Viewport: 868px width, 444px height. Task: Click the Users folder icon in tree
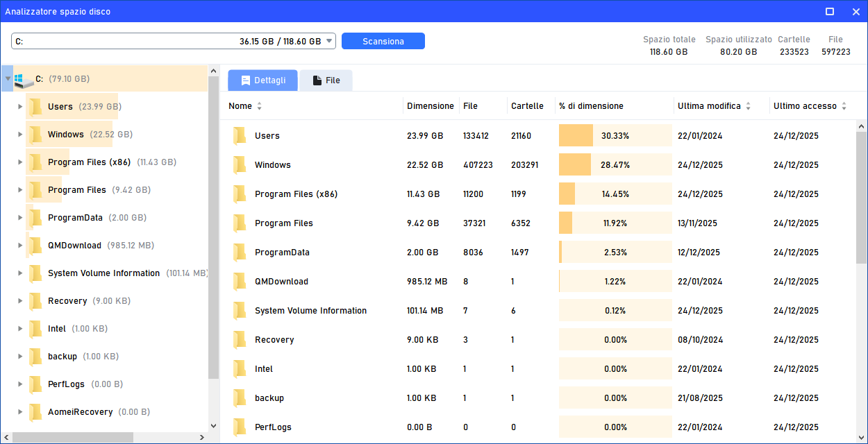35,107
